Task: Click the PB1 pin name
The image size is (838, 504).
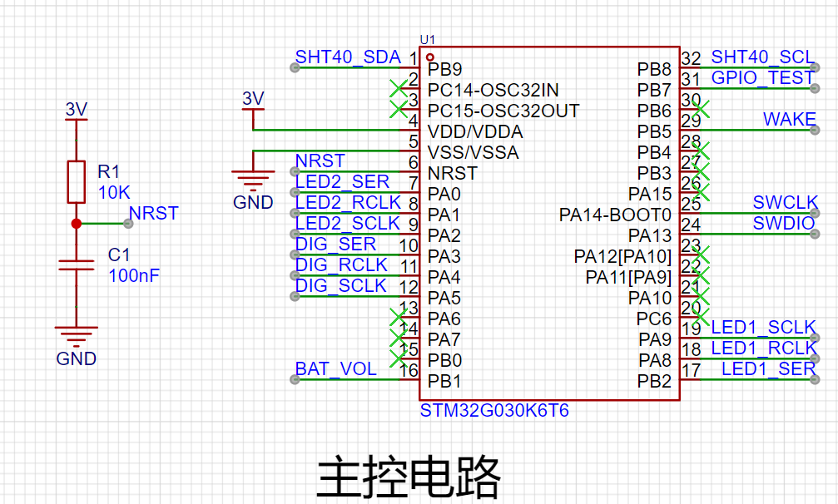Action: pos(444,382)
